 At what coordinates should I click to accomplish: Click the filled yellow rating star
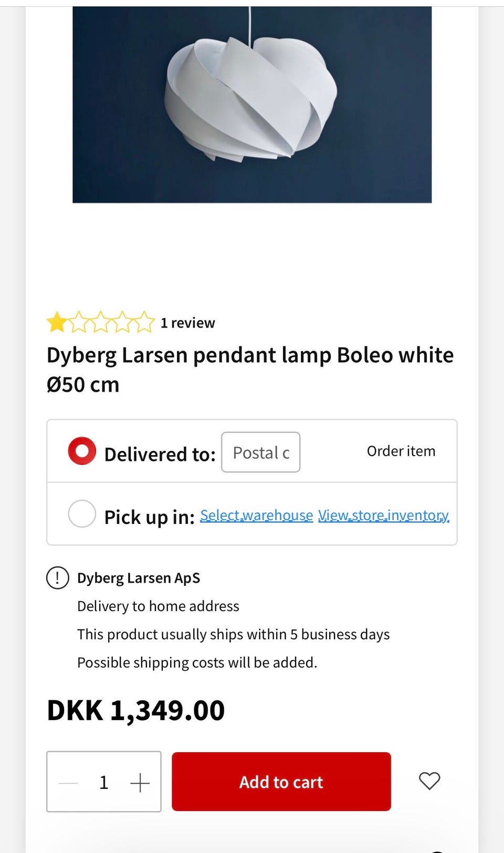point(57,322)
